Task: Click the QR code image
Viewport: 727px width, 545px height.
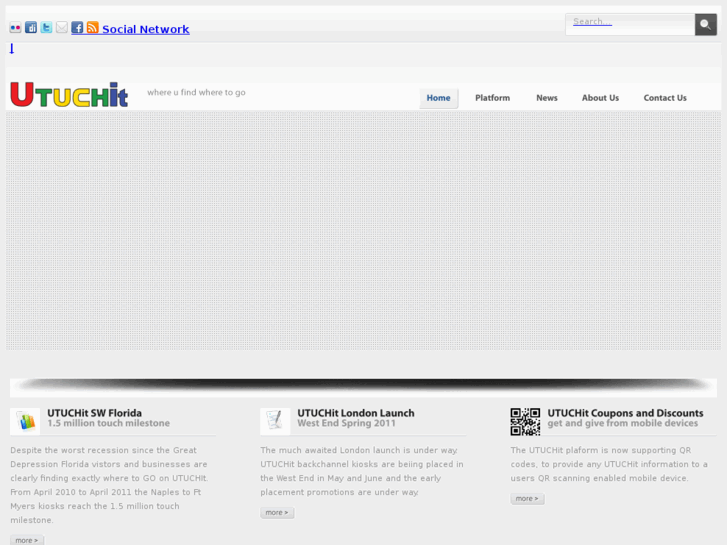Action: (525, 422)
